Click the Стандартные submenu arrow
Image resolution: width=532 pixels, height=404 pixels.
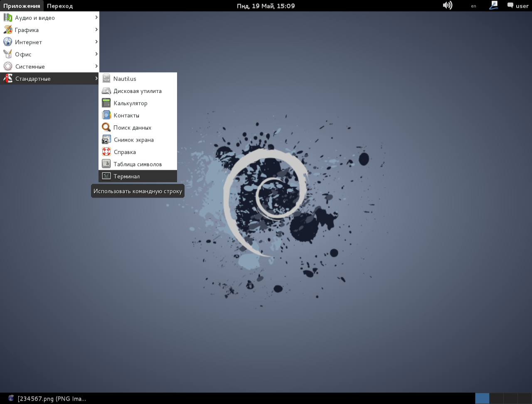96,78
